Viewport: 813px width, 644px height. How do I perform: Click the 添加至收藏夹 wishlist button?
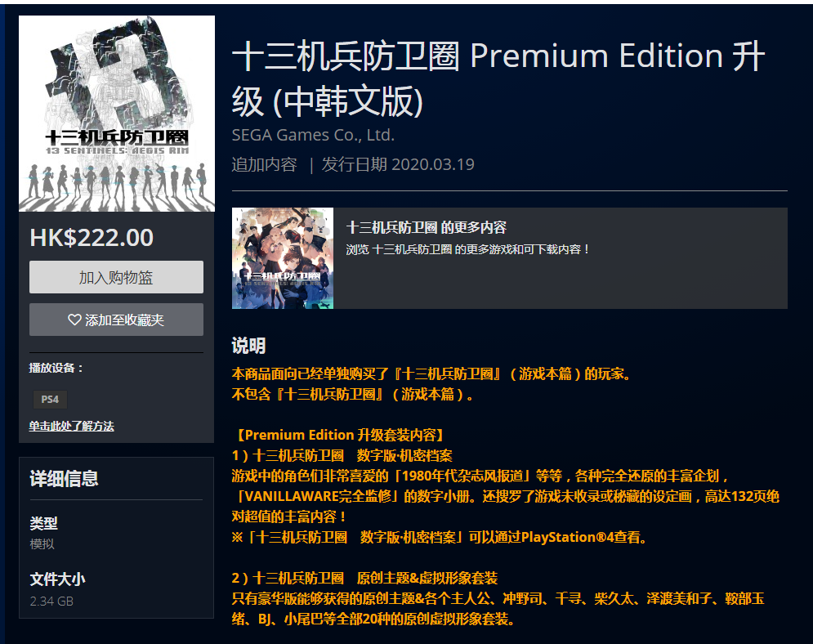pos(116,320)
